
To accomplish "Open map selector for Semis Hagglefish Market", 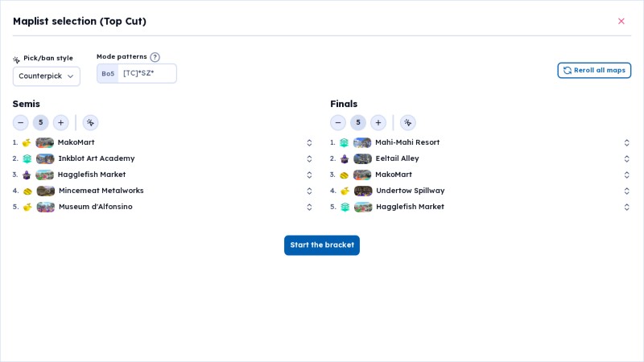I will (x=309, y=175).
